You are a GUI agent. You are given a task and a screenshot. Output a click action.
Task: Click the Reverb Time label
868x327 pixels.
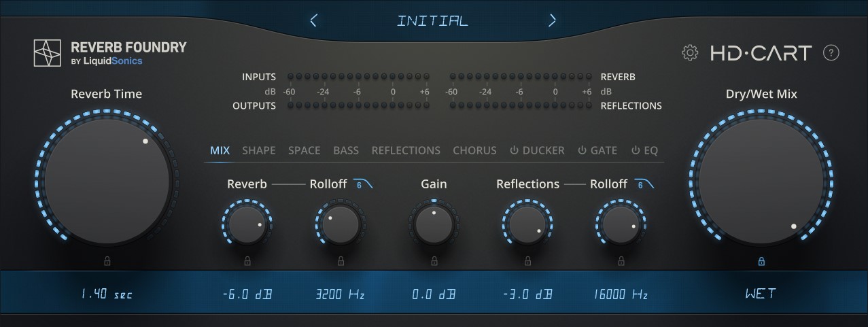tap(107, 94)
